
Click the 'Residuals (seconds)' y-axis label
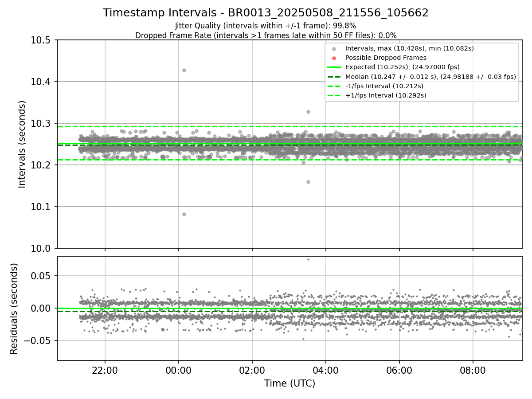[x=14, y=309]
